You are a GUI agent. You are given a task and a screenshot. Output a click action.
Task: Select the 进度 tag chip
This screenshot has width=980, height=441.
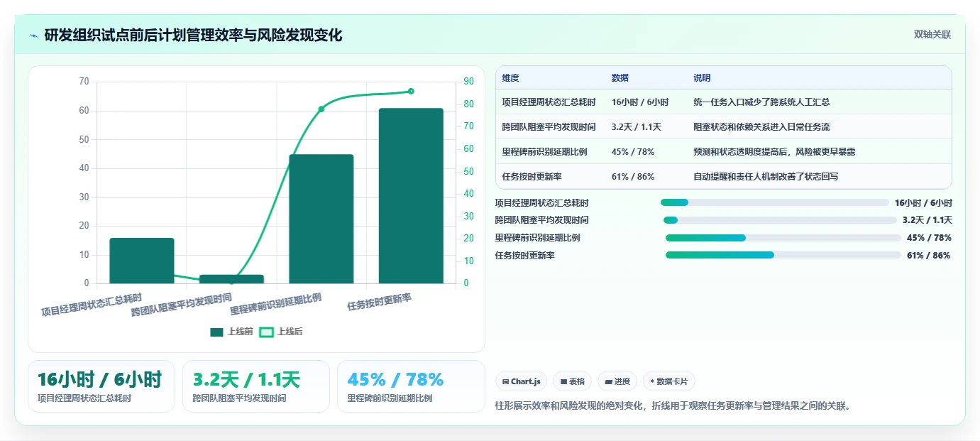point(617,381)
